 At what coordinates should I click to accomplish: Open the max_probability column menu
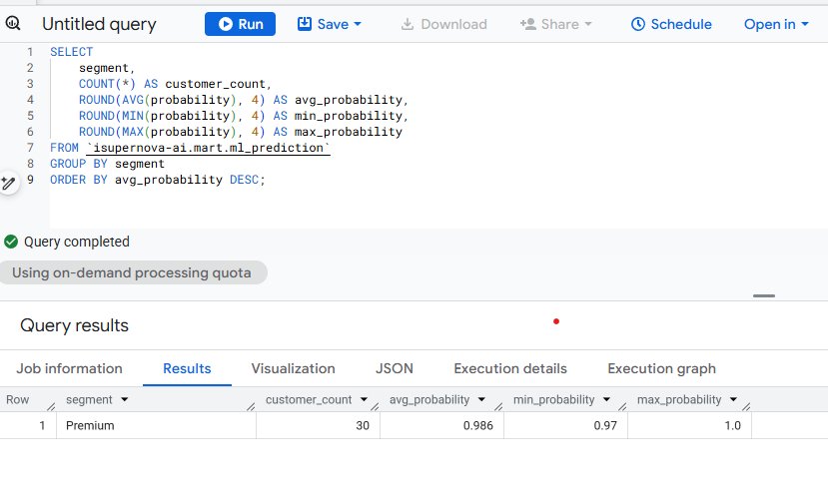pyautogui.click(x=733, y=399)
